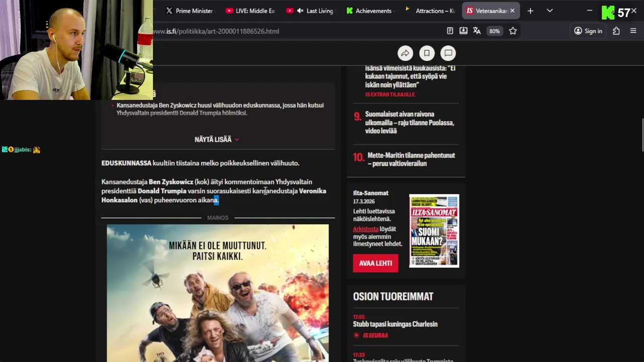Screen dimensions: 644x362
Task: Click the EDUSKUNNASSA lead word
Action: (x=126, y=163)
